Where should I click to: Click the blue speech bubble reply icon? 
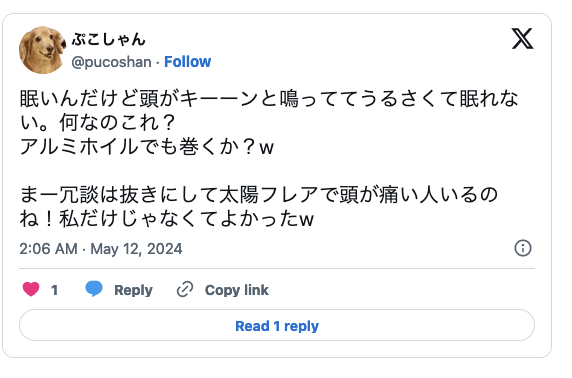pyautogui.click(x=94, y=289)
